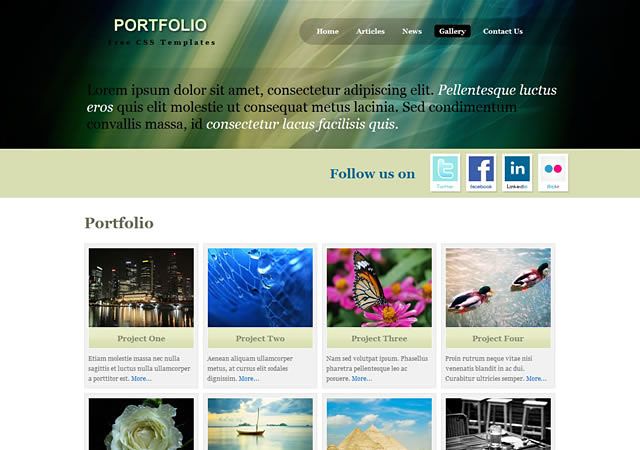Image resolution: width=640 pixels, height=450 pixels.
Task: Open the Twitter social icon
Action: (445, 173)
